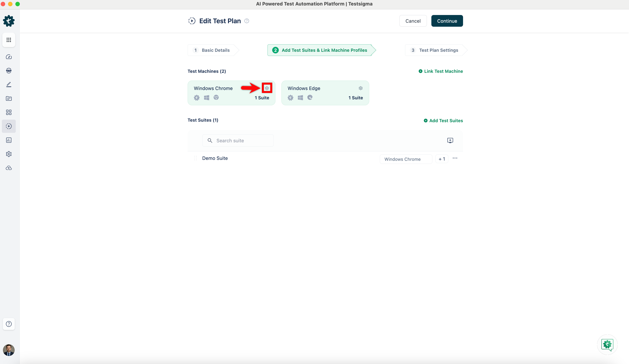The width and height of the screenshot is (629, 364).
Task: Open Windows Edge machine settings gear
Action: 360,88
